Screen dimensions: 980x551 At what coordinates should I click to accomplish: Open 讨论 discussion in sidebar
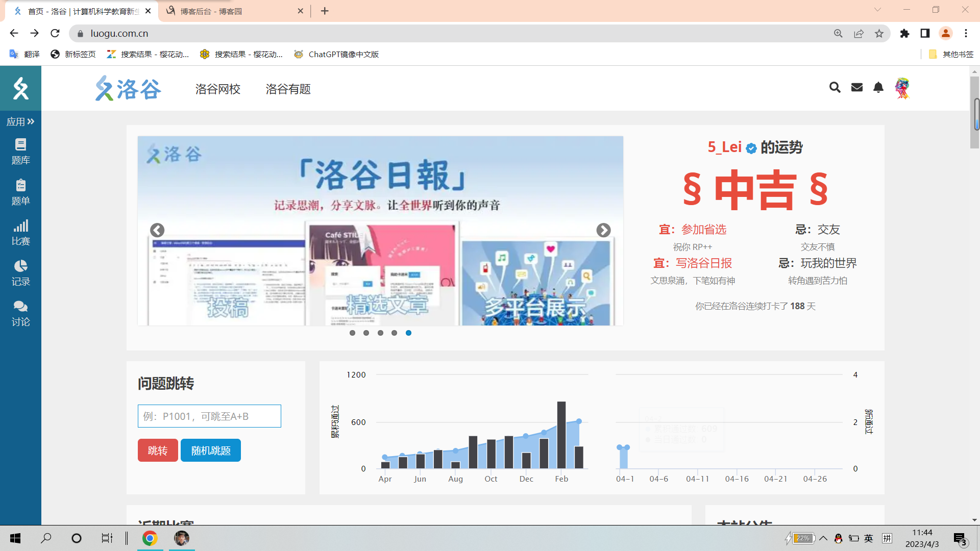point(20,313)
